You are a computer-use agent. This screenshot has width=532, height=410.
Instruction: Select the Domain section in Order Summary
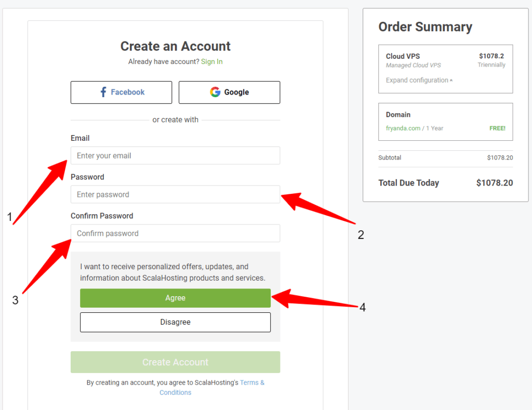(445, 122)
